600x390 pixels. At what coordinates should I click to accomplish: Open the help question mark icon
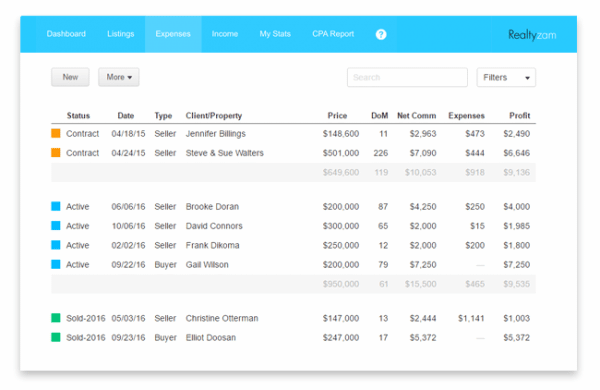coord(381,34)
